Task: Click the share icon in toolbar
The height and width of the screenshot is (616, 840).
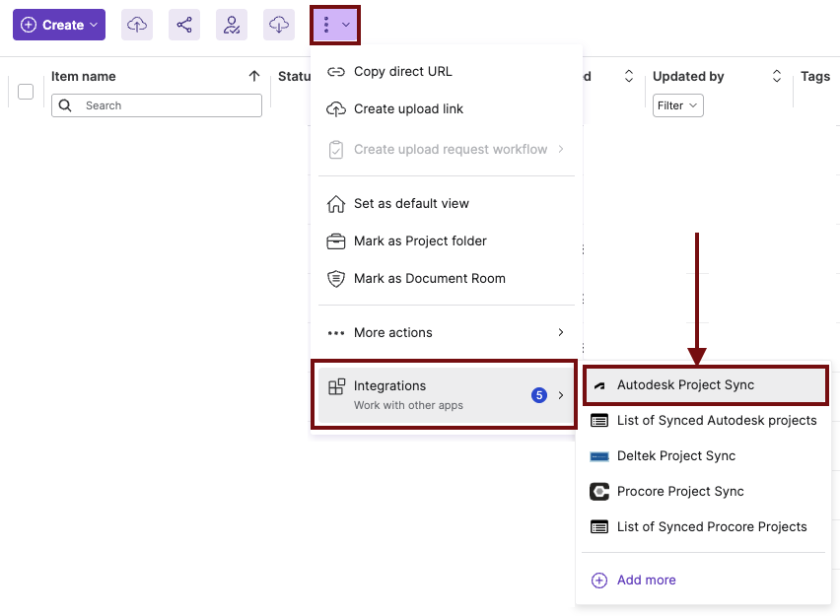Action: [184, 25]
